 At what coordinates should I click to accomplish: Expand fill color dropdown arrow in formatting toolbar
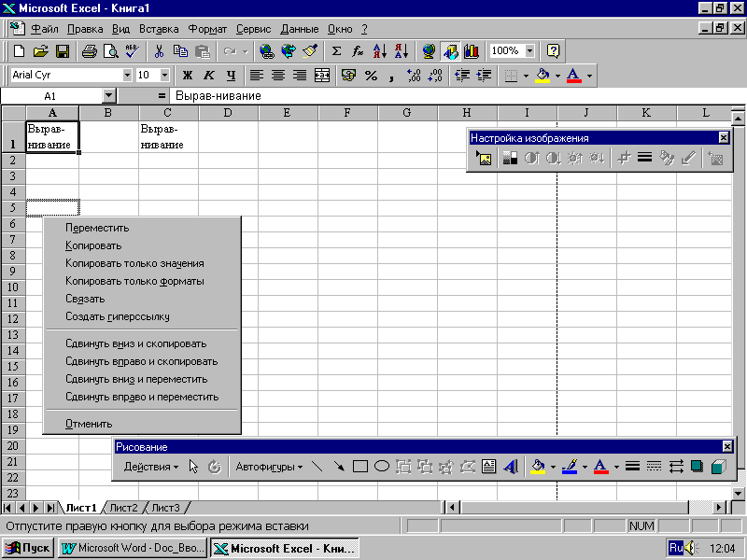coord(557,76)
